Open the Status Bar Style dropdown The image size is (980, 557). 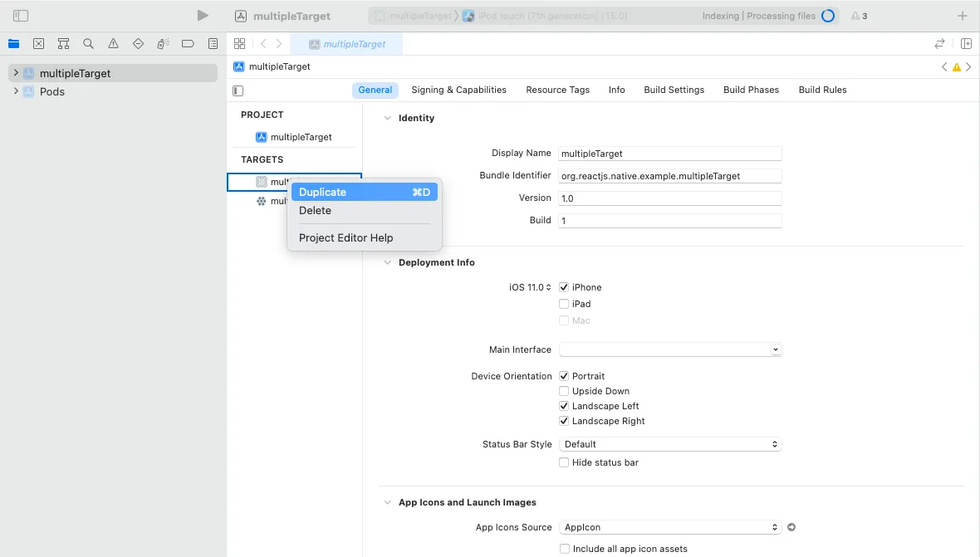670,444
